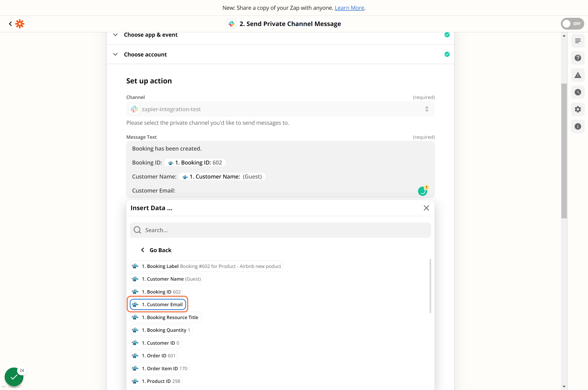The width and height of the screenshot is (588, 390).
Task: Click the Zapier logo icon
Action: tap(20, 24)
